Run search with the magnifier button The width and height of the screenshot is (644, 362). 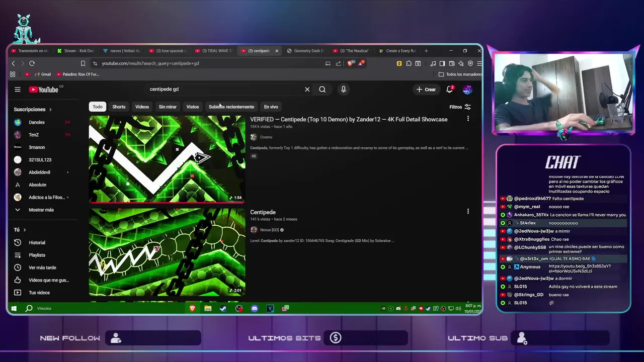(322, 89)
